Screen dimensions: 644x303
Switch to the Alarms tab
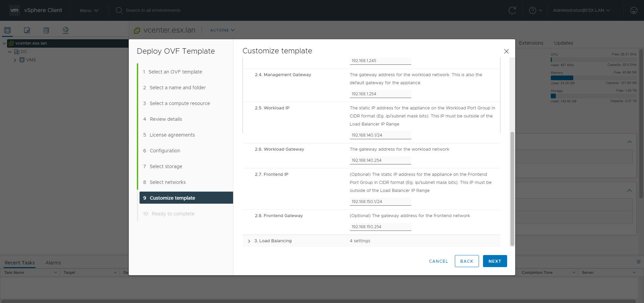click(x=53, y=263)
